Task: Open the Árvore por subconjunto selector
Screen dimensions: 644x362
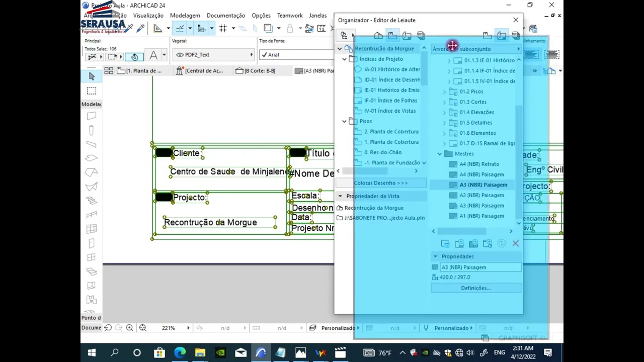Action: 476,49
